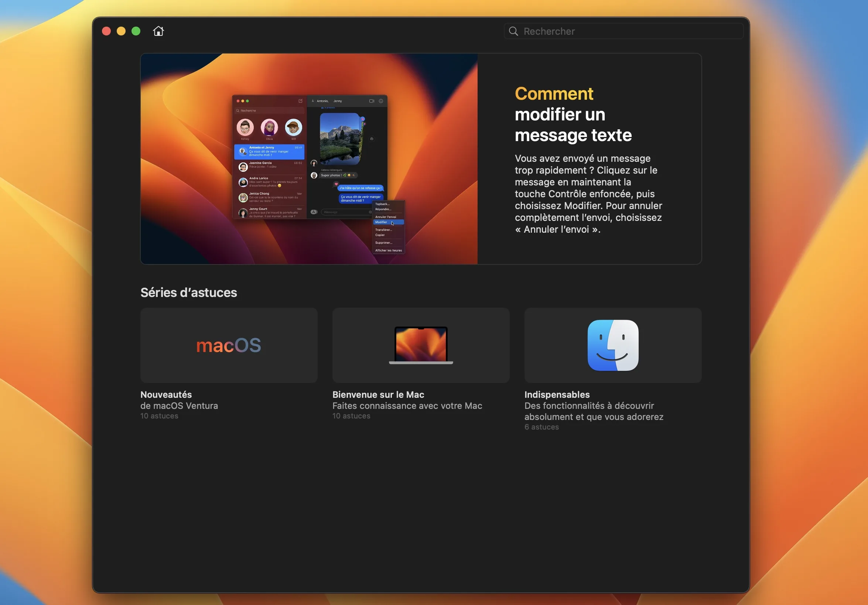Click the "Antonio et Jenny" conversation in the hero image
Viewport: 868px width, 605px height.
(x=269, y=151)
